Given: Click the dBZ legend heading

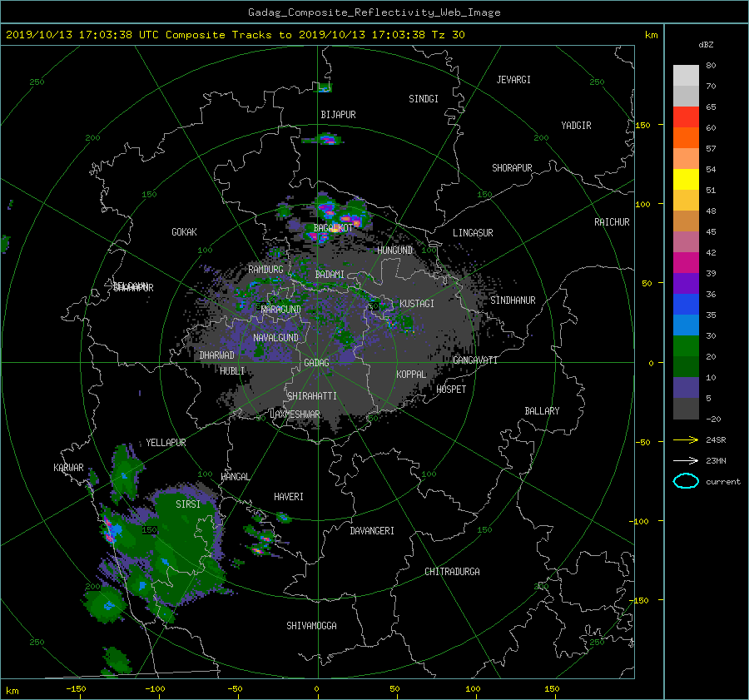Looking at the screenshot, I should click(706, 45).
